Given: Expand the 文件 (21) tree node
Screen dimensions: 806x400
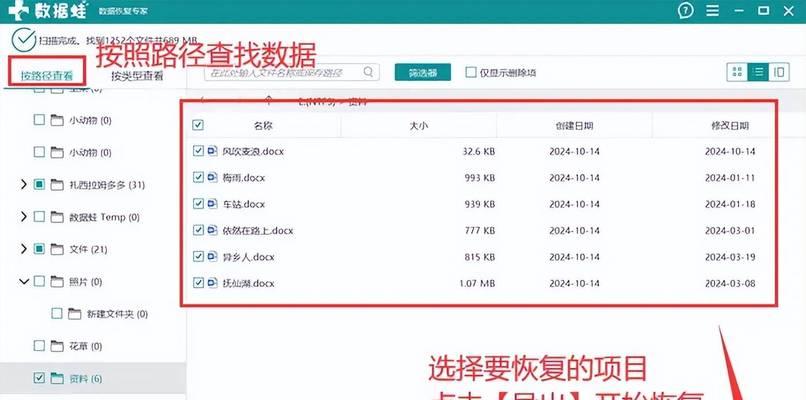Looking at the screenshot, I should (23, 249).
